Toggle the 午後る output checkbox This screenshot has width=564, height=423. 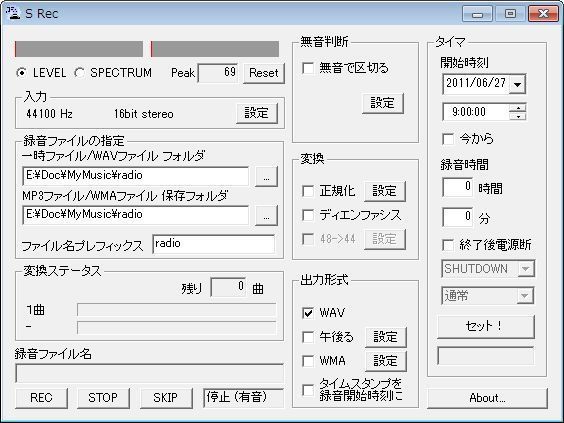pos(308,337)
